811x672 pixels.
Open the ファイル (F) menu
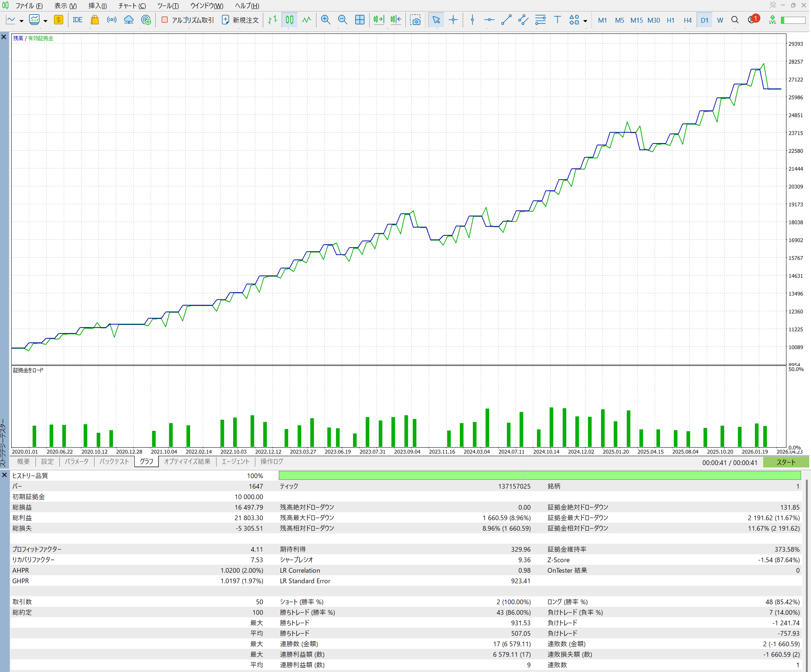pos(29,6)
